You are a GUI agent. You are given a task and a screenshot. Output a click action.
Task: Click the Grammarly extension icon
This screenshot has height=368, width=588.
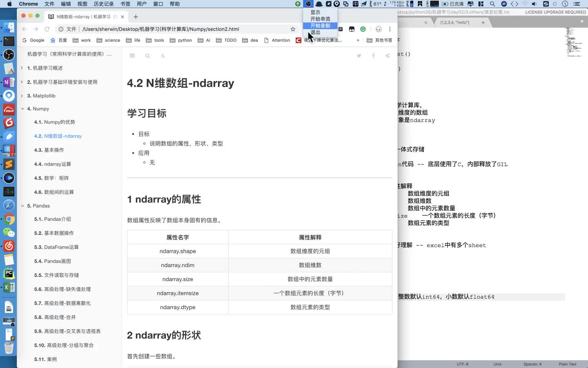point(363,29)
